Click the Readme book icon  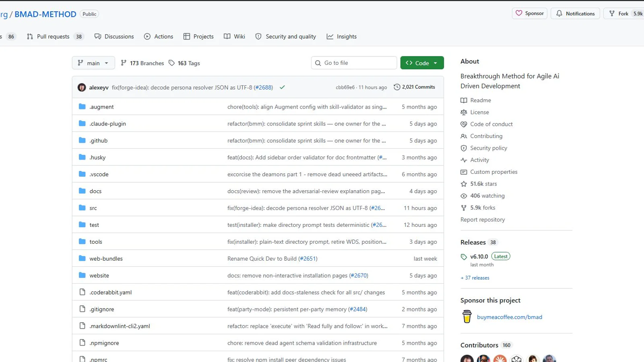(x=464, y=100)
